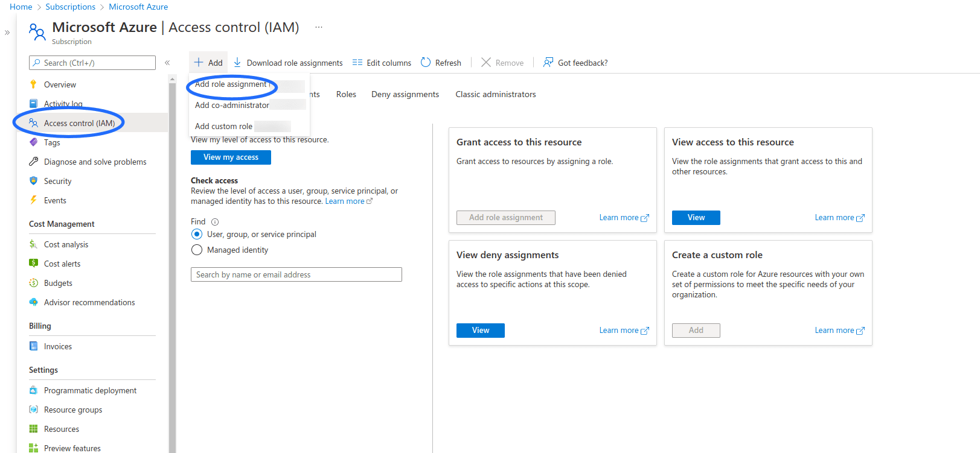980x453 pixels.
Task: Click the 'Billing' section heading
Action: click(x=40, y=326)
